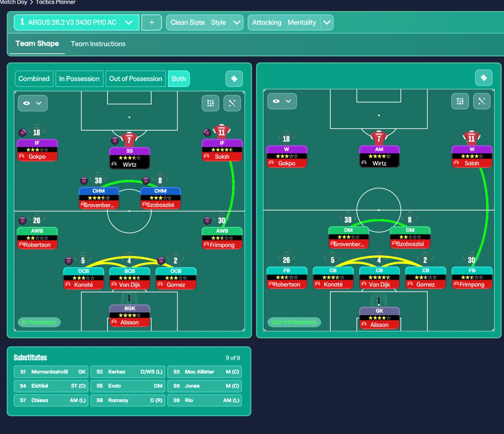The image size is (504, 434).
Task: Select the In Possession view toggle
Action: [x=79, y=79]
